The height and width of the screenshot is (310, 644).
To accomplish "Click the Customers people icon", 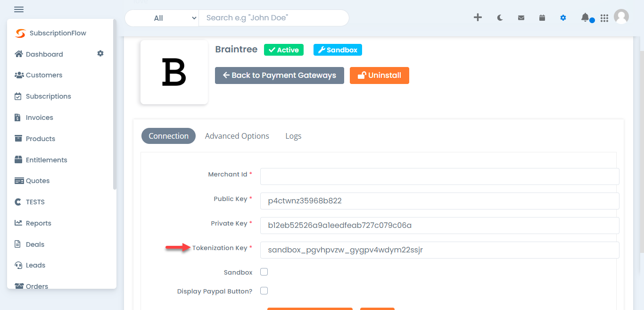I will [19, 75].
